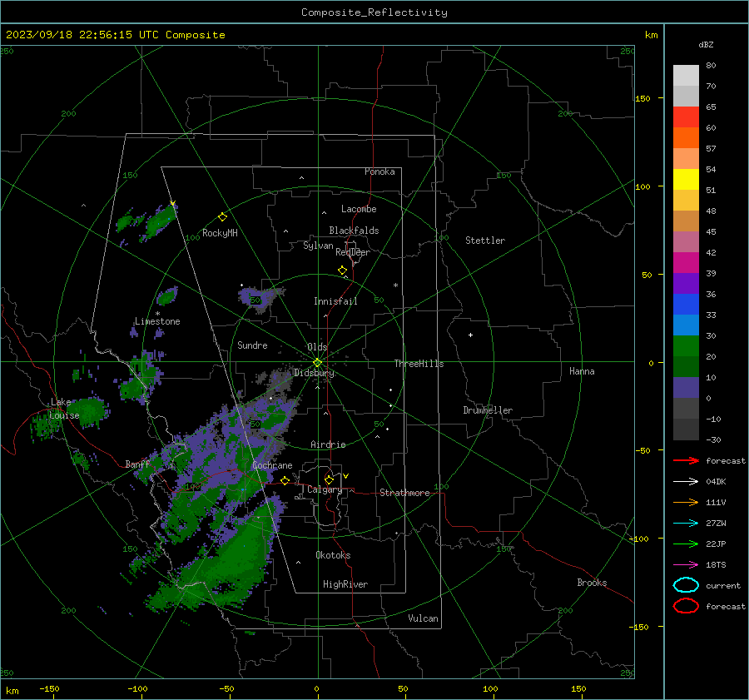Viewport: 749px width, 700px height.
Task: Click the HighRiver label
Action: click(x=345, y=584)
